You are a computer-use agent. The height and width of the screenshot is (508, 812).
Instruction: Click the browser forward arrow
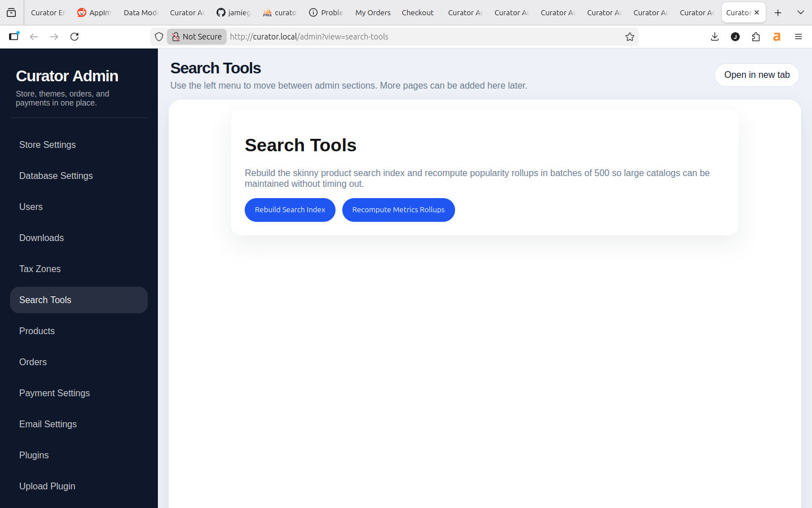54,37
